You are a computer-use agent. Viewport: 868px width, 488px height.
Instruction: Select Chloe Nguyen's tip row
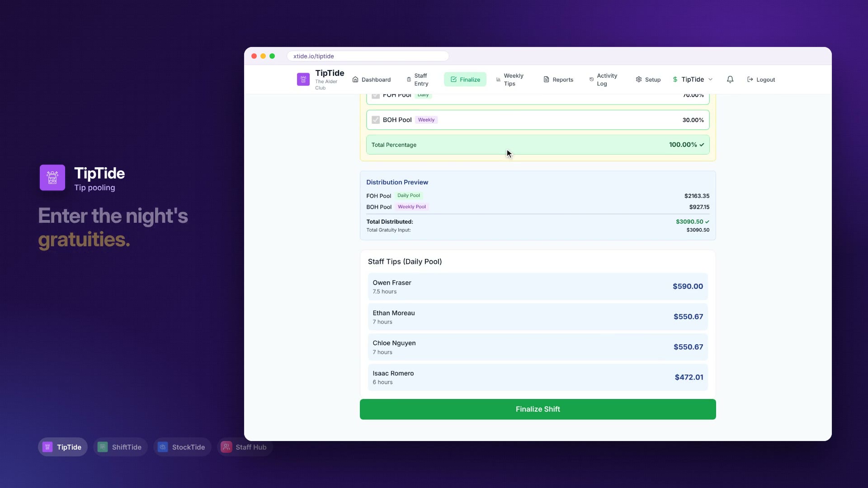pyautogui.click(x=538, y=347)
